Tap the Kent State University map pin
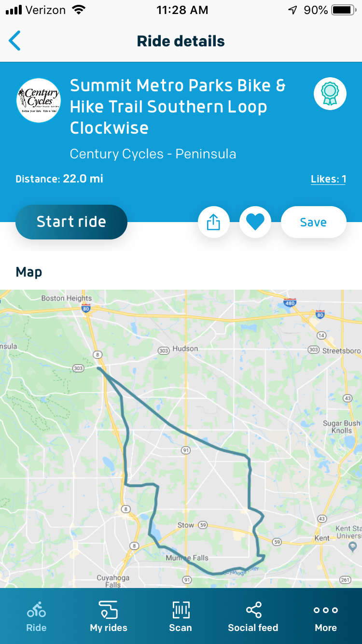 point(352,546)
